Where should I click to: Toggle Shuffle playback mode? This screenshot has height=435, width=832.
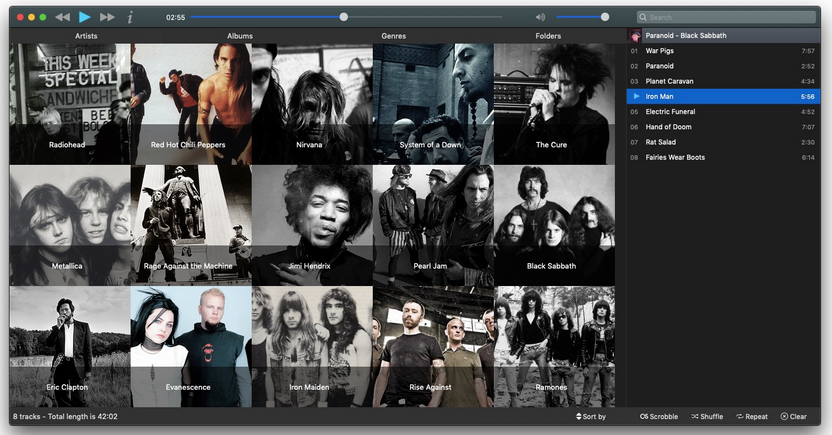[x=707, y=416]
